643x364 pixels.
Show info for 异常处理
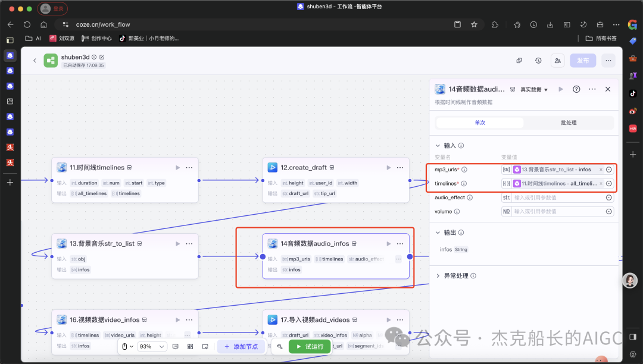tap(473, 276)
